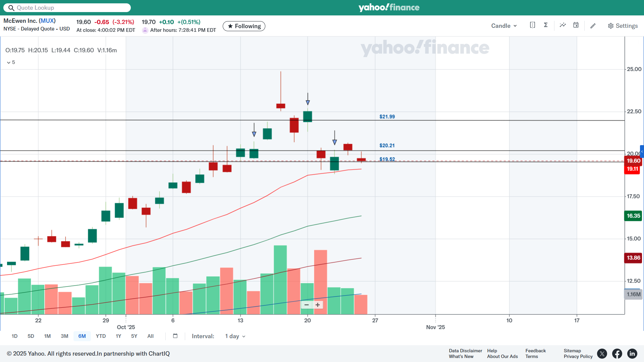
Task: Click the sigma indicators icon
Action: [x=546, y=25]
